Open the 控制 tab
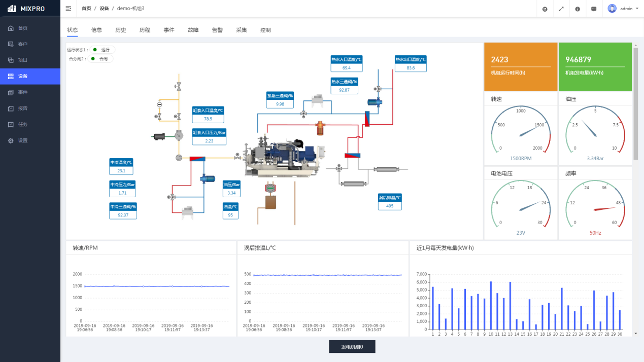The image size is (644, 362). 265,30
